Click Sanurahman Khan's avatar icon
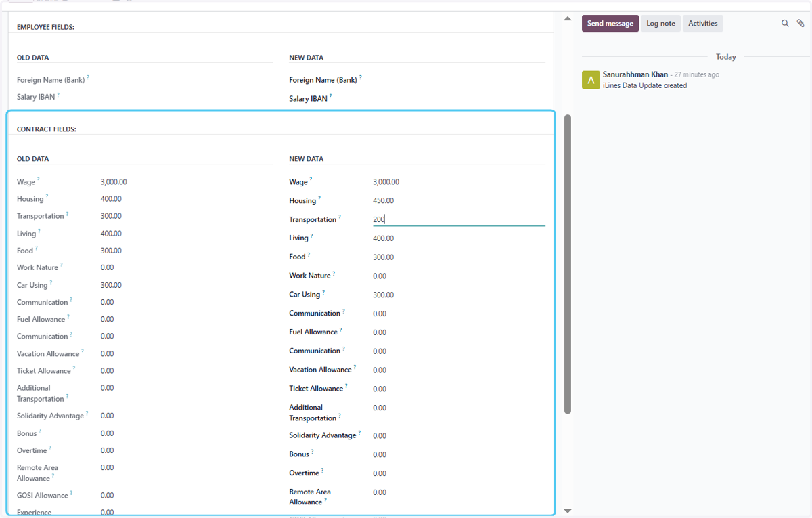 pyautogui.click(x=591, y=80)
